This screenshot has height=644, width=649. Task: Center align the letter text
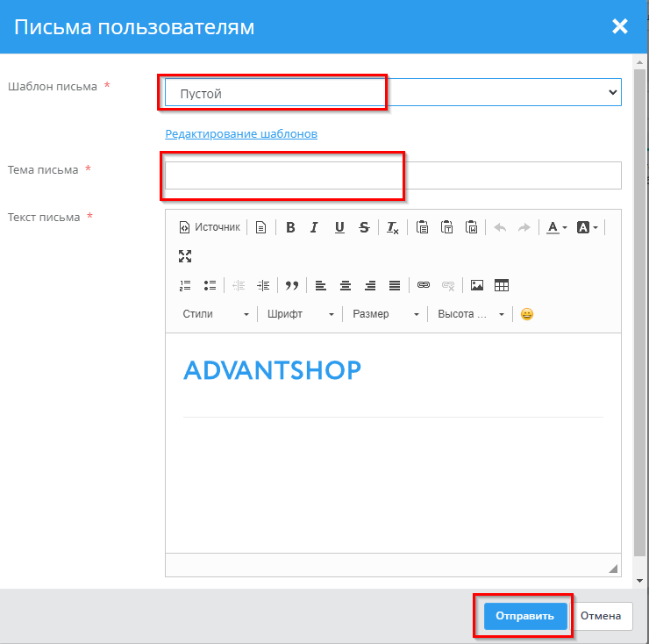pyautogui.click(x=346, y=285)
